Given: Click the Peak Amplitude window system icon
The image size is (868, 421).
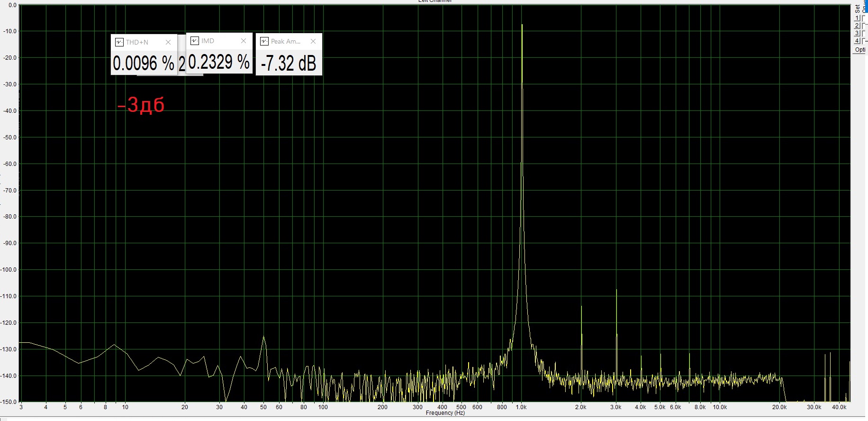Looking at the screenshot, I should (x=264, y=41).
